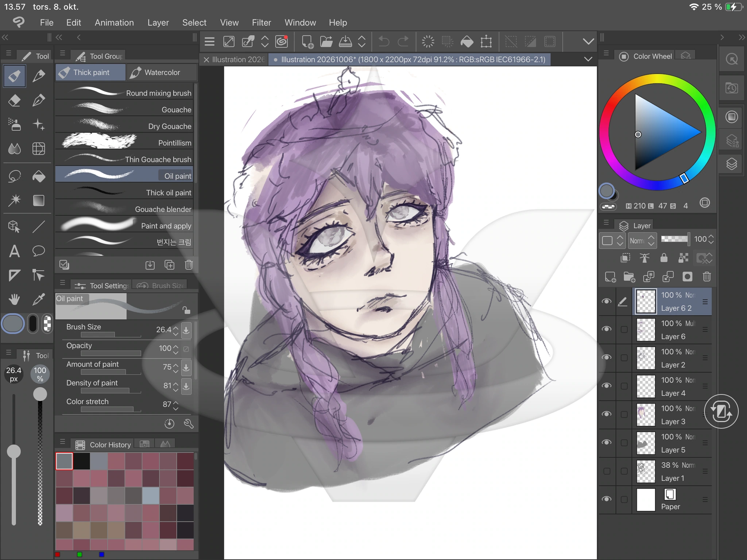Delete the selected layer with trash icon

click(707, 277)
